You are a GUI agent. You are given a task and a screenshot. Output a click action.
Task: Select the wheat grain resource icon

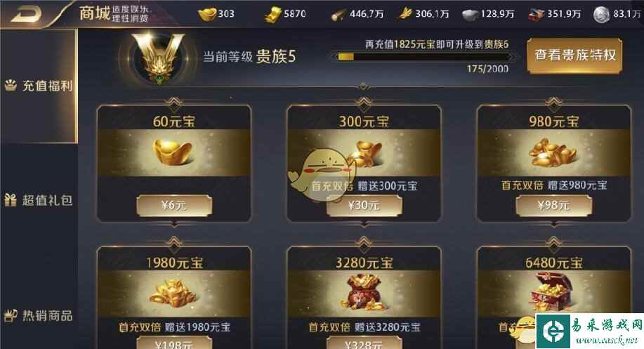405,14
